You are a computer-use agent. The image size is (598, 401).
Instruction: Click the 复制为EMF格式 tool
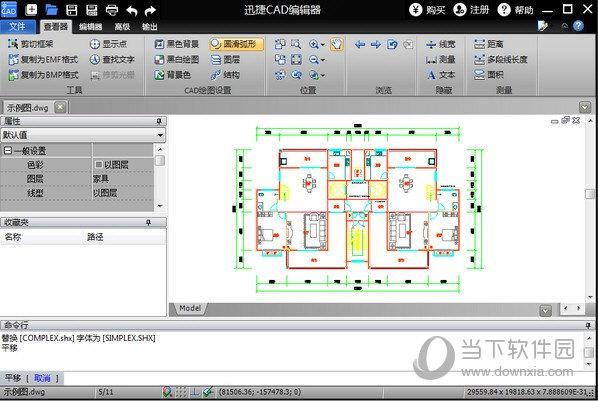(43, 60)
